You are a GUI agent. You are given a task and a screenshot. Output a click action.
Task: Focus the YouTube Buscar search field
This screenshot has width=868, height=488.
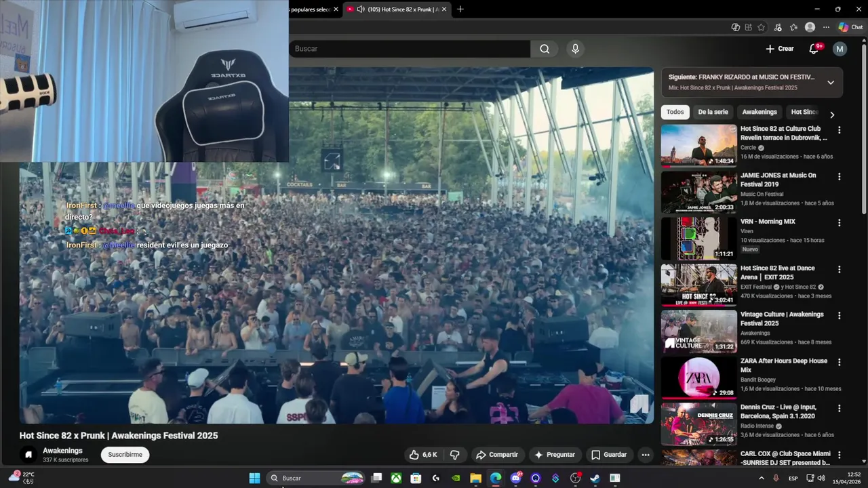point(410,49)
